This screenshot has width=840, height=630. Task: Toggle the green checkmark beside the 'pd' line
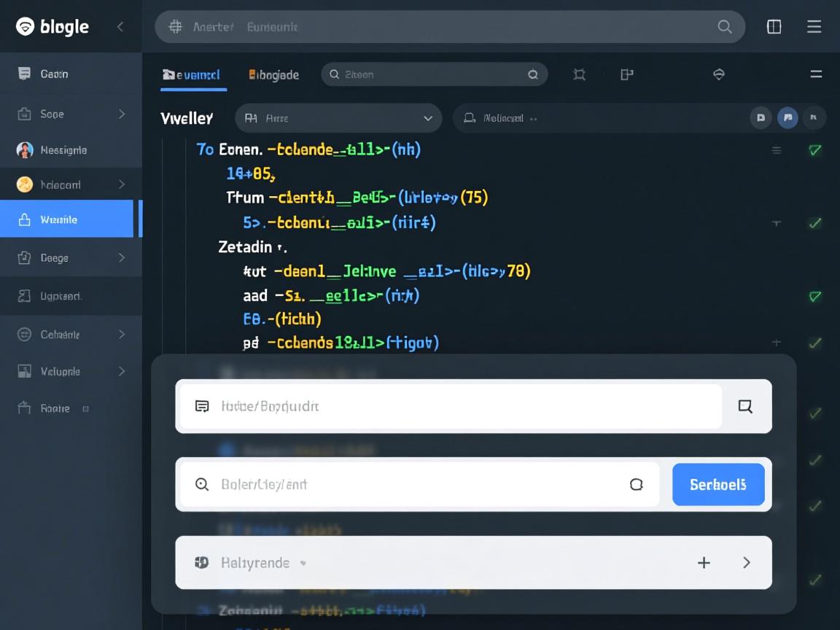[814, 342]
